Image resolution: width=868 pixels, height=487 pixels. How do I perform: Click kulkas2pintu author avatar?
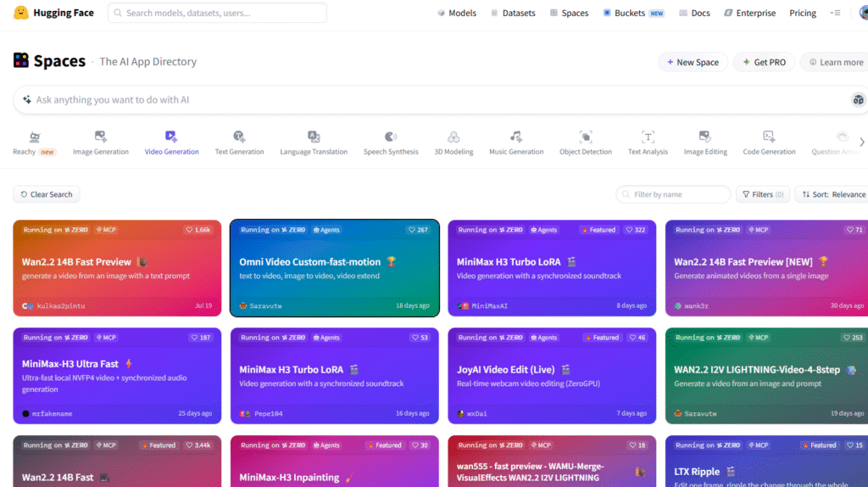28,305
